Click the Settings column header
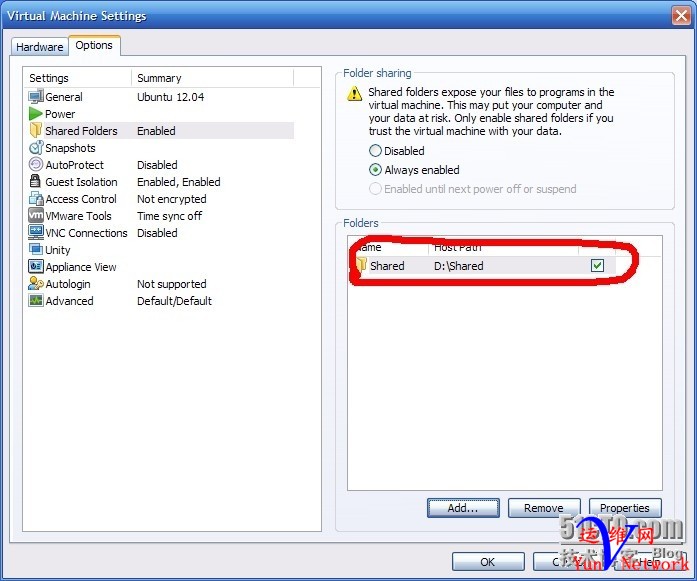This screenshot has width=697, height=581. (x=78, y=78)
